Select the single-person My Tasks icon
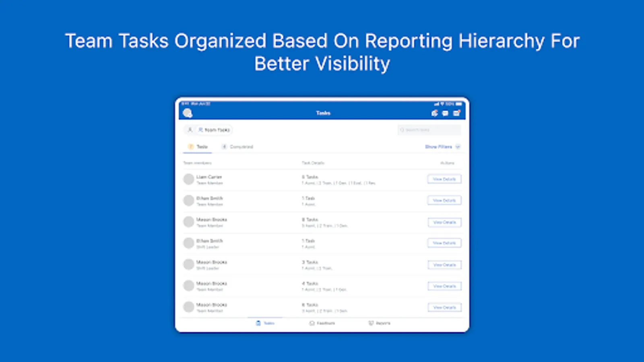Viewport: 644px width, 362px height. (190, 130)
